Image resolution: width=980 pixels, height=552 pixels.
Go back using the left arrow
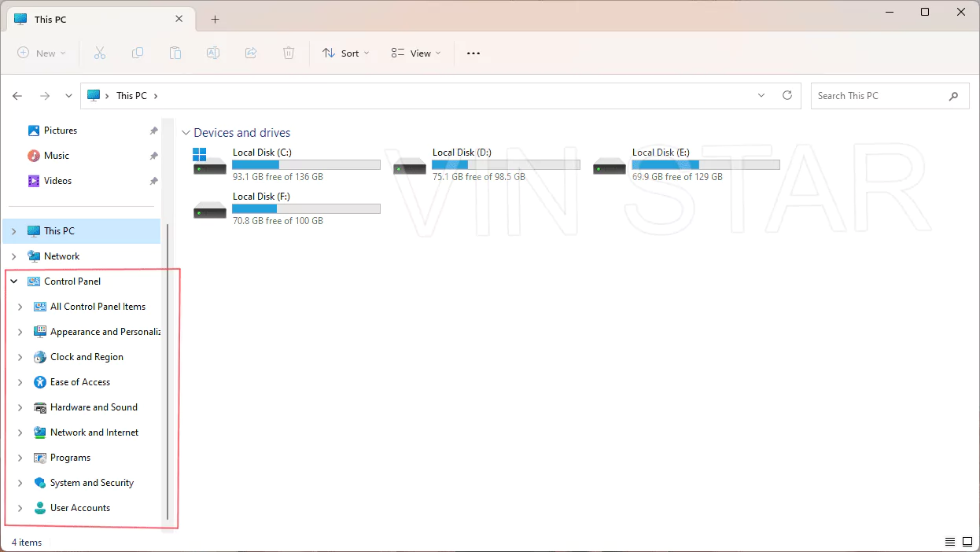17,96
